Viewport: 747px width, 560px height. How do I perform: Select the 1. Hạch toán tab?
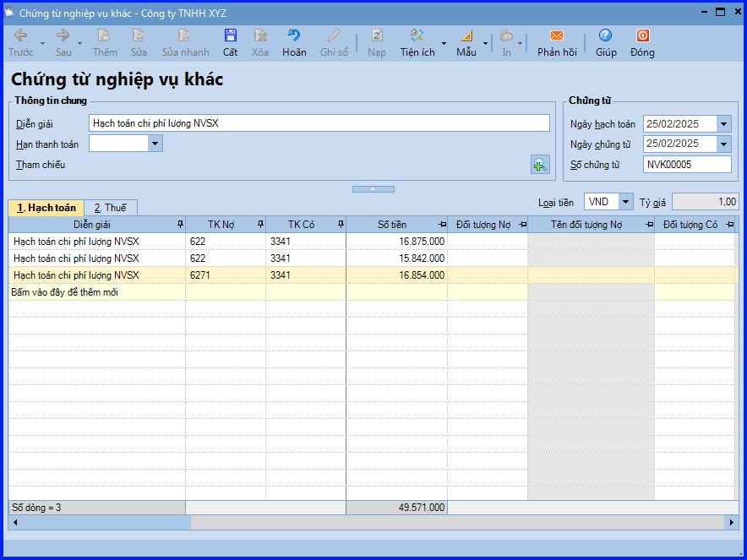[x=46, y=208]
